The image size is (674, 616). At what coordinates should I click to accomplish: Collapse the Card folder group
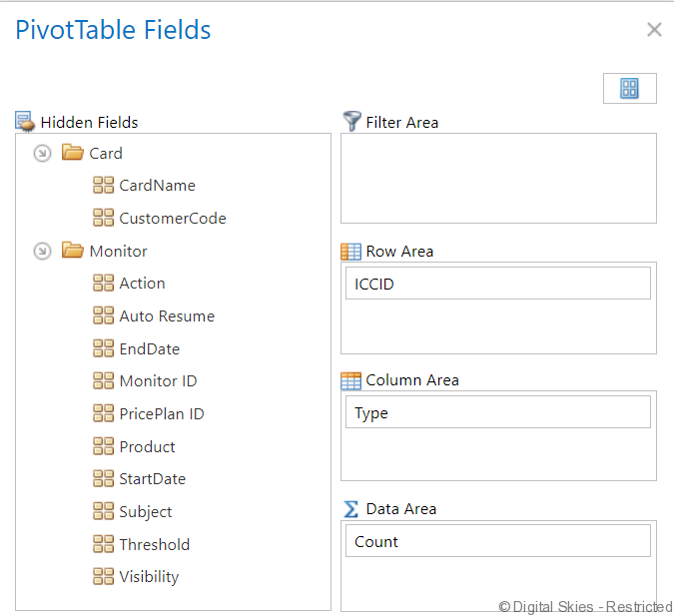42,153
